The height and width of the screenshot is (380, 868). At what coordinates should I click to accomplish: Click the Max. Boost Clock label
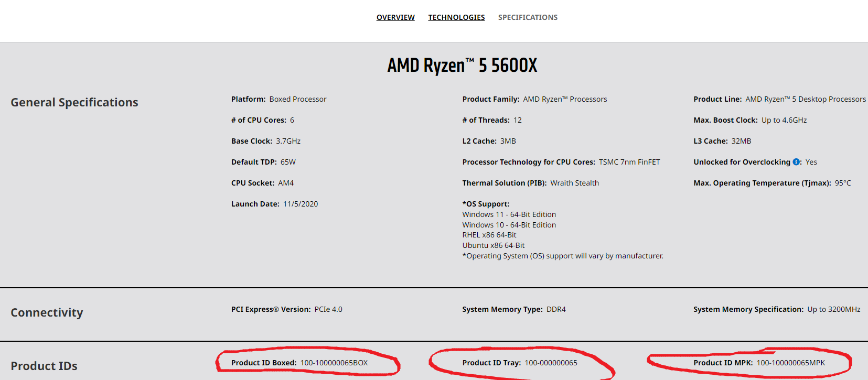coord(726,120)
